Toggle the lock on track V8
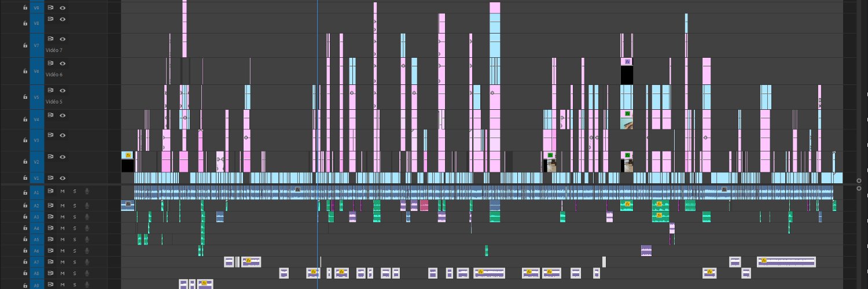The image size is (868, 289). point(24,24)
